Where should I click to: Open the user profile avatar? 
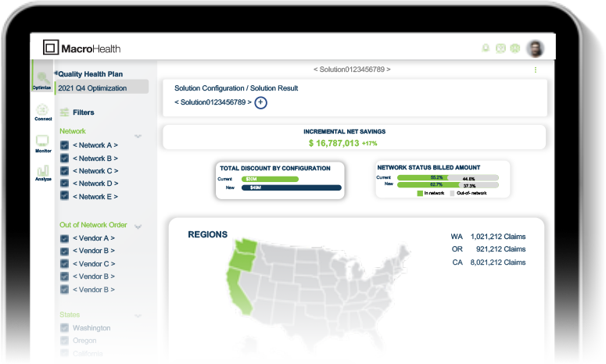click(536, 48)
